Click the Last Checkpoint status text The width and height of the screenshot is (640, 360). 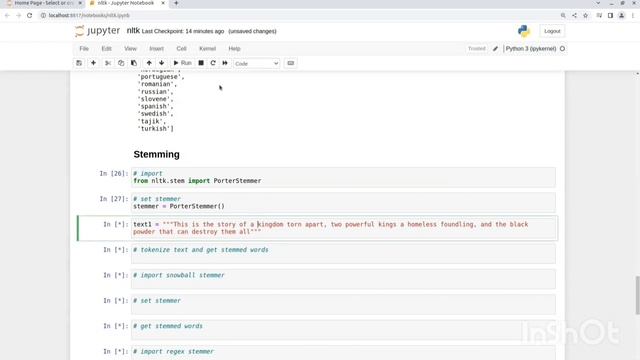(x=183, y=31)
